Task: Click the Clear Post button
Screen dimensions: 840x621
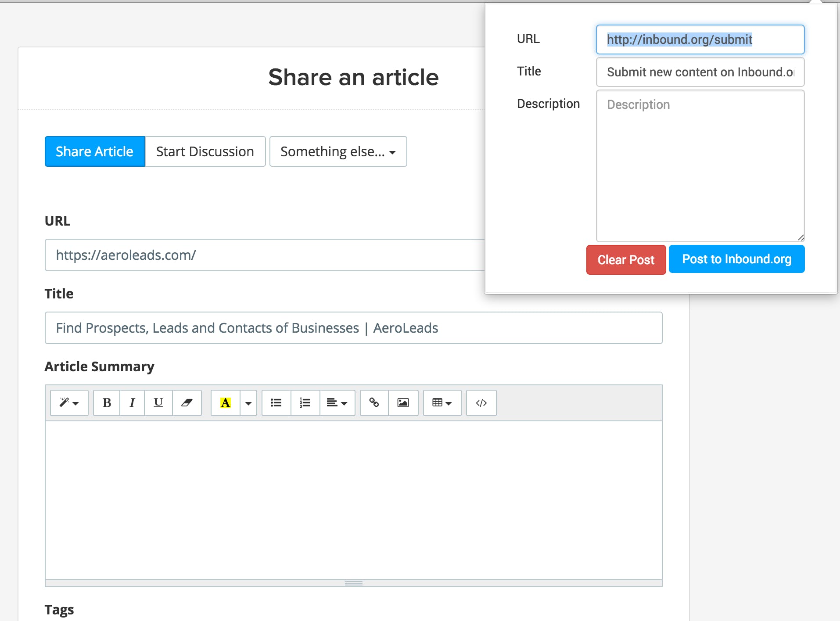Action: pyautogui.click(x=626, y=260)
